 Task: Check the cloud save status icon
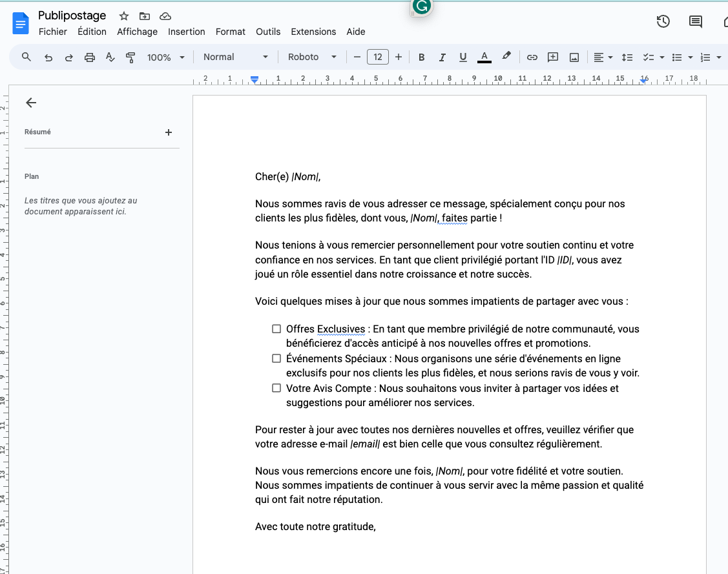click(x=165, y=16)
